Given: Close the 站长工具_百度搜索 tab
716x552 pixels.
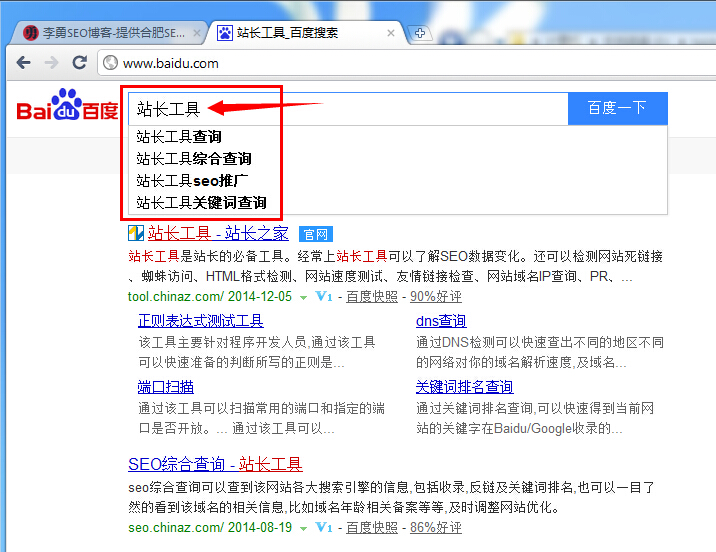Looking at the screenshot, I should 391,33.
